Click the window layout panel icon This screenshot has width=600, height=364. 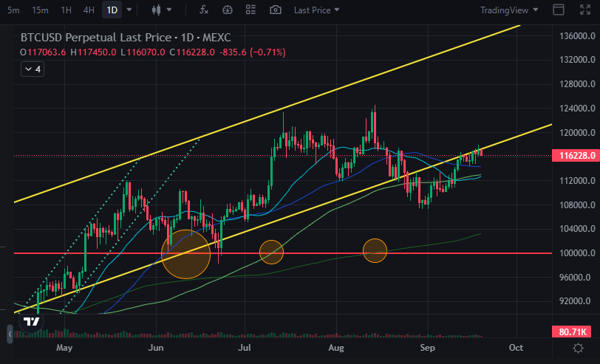[x=559, y=10]
